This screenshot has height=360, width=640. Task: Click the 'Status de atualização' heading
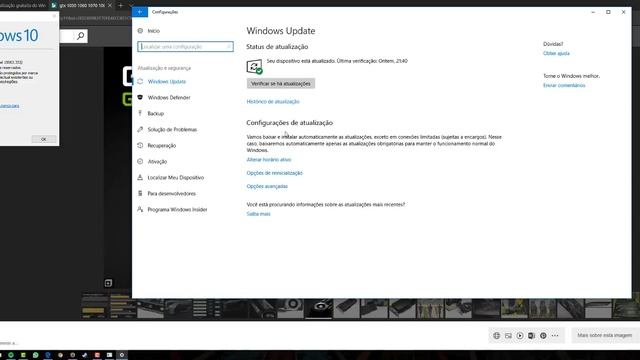point(277,47)
